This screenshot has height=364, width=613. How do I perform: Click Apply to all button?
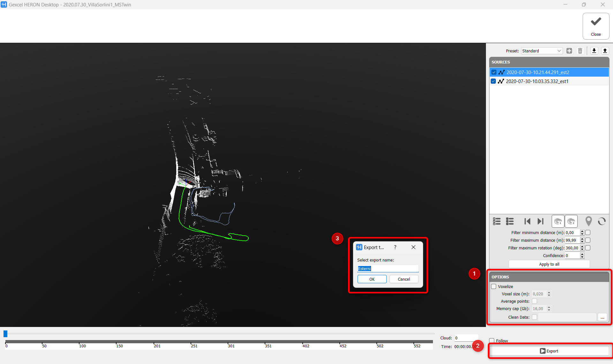pos(549,264)
